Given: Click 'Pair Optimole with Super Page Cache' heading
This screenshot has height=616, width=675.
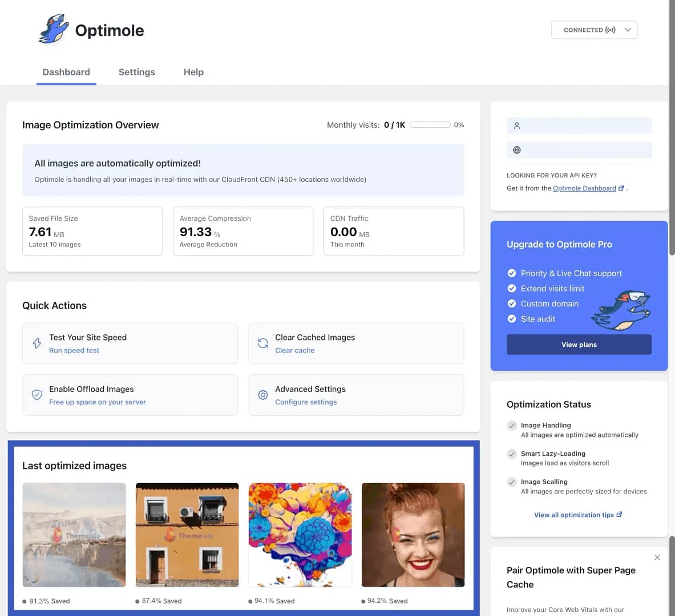Looking at the screenshot, I should [x=571, y=577].
